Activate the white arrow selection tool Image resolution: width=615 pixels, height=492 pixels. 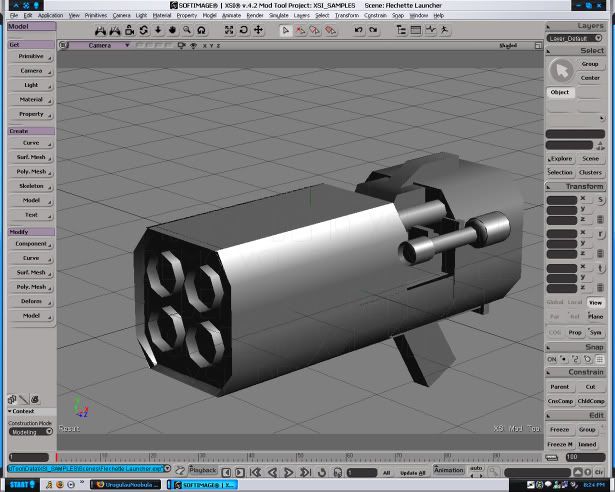[286, 30]
